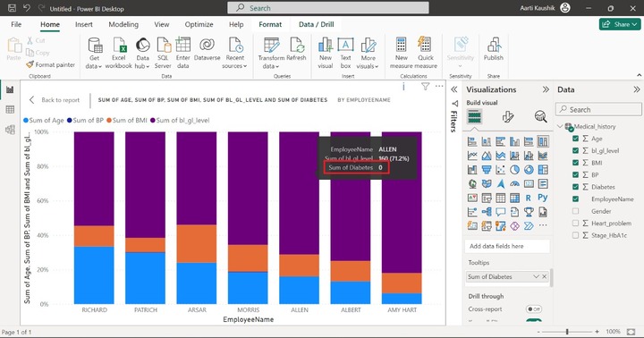Toggle Cross-report drill through
644x338 pixels.
click(534, 308)
